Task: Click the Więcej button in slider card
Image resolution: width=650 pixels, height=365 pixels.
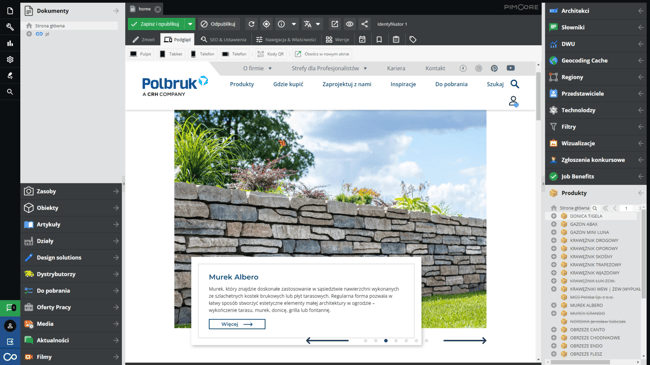Action: [237, 324]
